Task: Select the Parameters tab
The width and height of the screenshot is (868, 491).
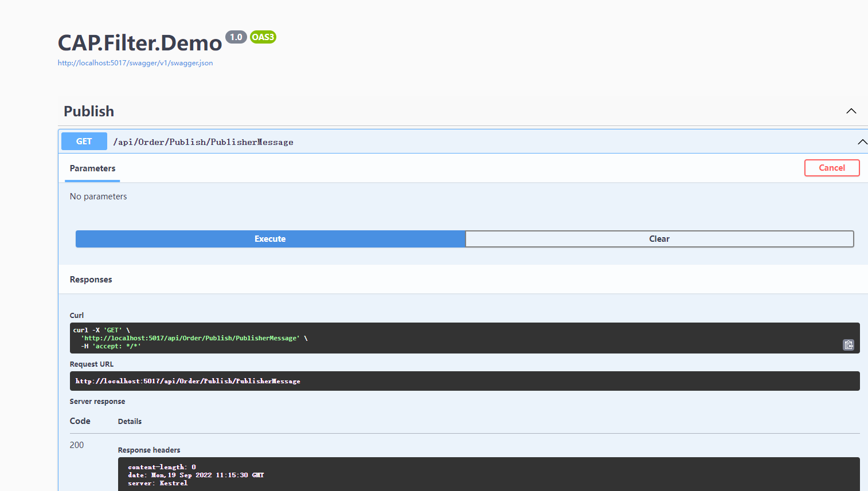Action: (x=92, y=168)
